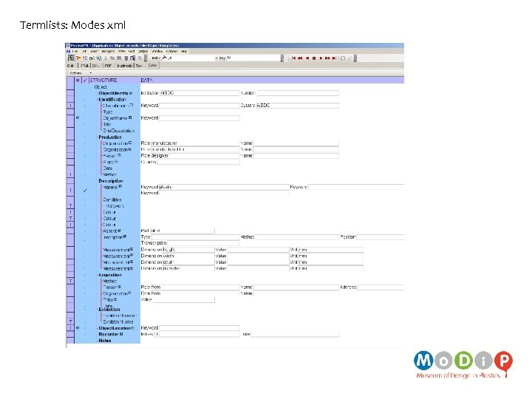
Task: Click the grey checkmark toolbar icon
Action: coord(349,58)
